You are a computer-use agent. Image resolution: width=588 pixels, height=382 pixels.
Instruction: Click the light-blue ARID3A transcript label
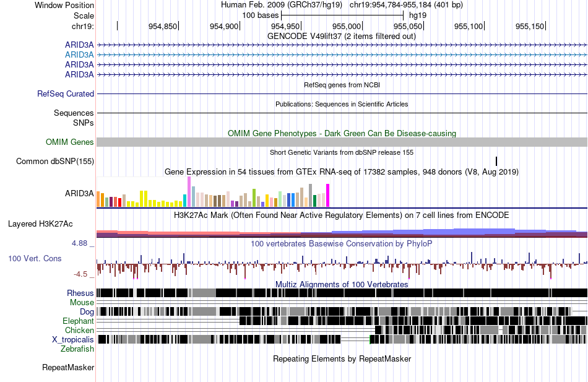(79, 54)
